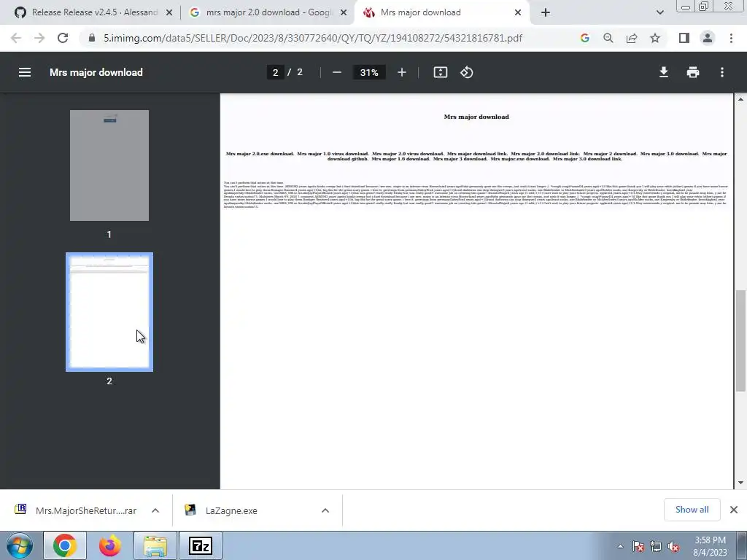Share this page icon
Image resolution: width=747 pixels, height=560 pixels.
click(x=632, y=38)
